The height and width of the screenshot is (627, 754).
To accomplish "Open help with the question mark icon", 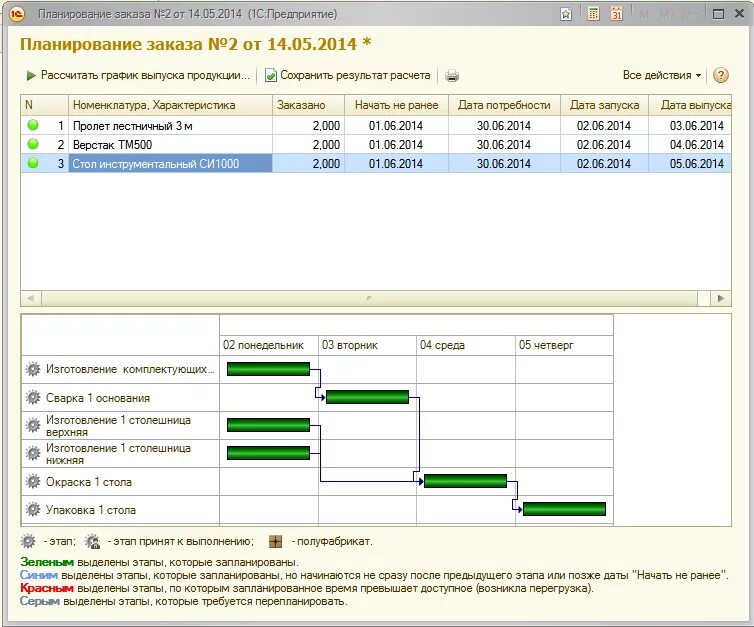I will [720, 75].
